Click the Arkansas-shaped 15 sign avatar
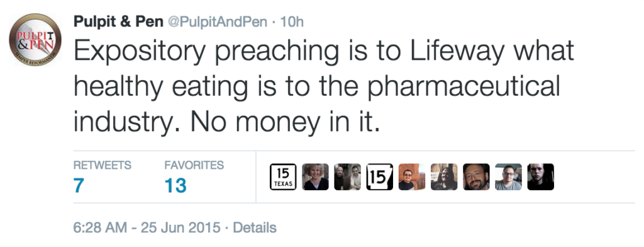Screen dimensions: 644x247 pos(379,177)
